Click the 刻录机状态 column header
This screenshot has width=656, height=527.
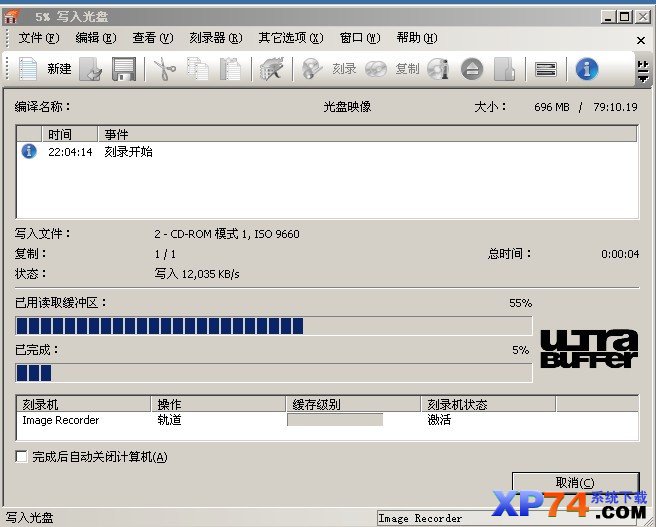489,404
